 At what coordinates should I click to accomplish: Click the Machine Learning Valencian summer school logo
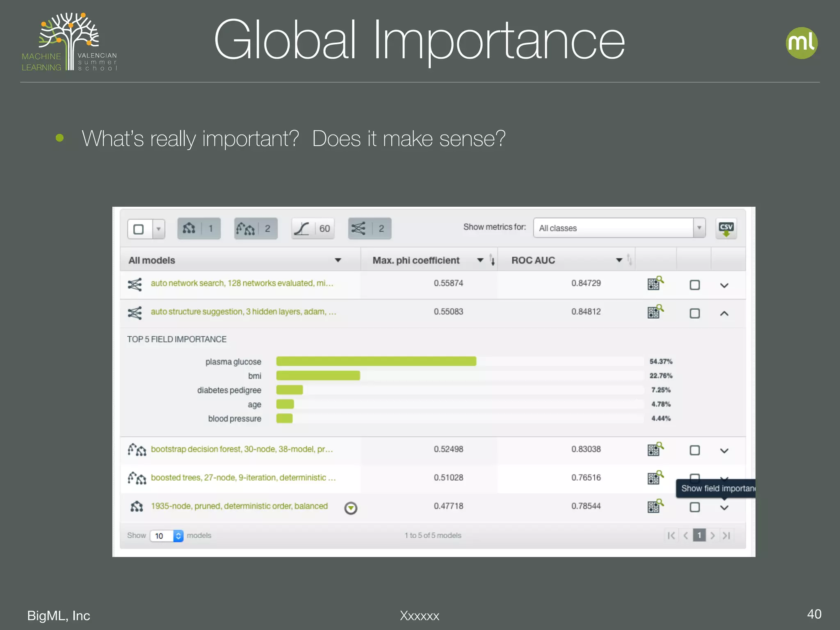[x=69, y=42]
